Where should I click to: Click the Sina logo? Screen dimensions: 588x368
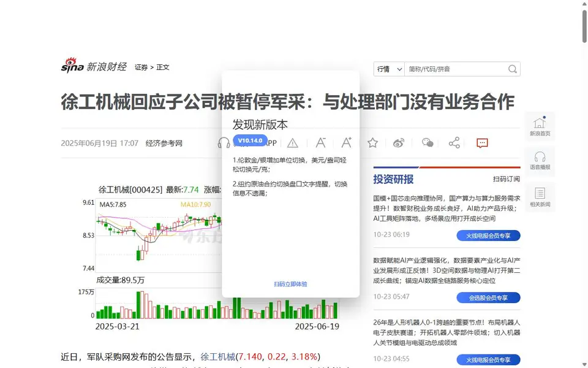point(72,66)
